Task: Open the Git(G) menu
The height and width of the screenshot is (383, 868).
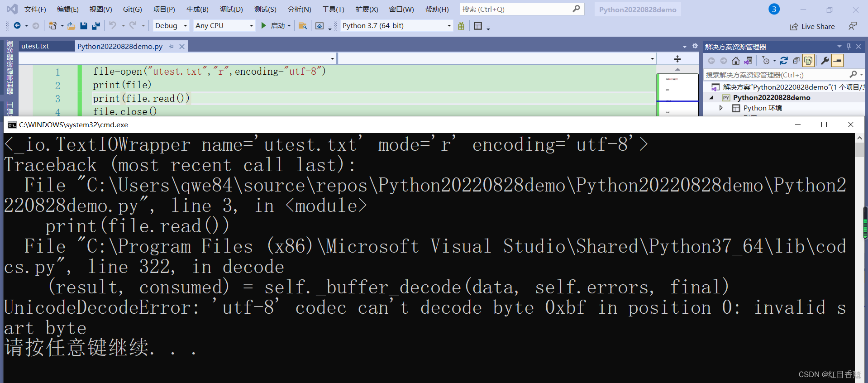Action: point(133,9)
